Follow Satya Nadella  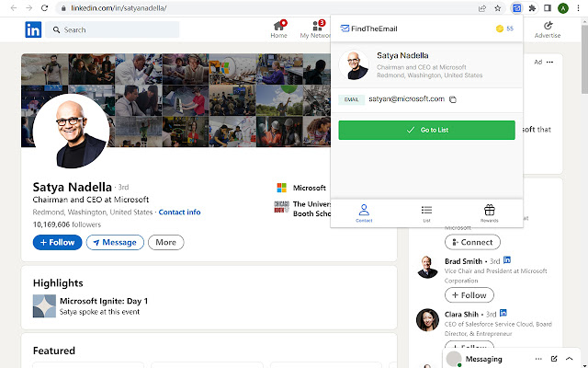(57, 242)
